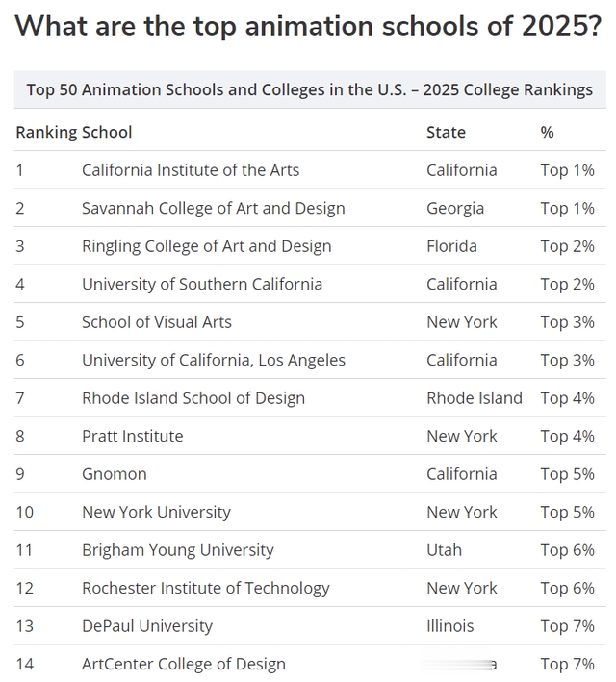Click the State column header

(x=446, y=132)
